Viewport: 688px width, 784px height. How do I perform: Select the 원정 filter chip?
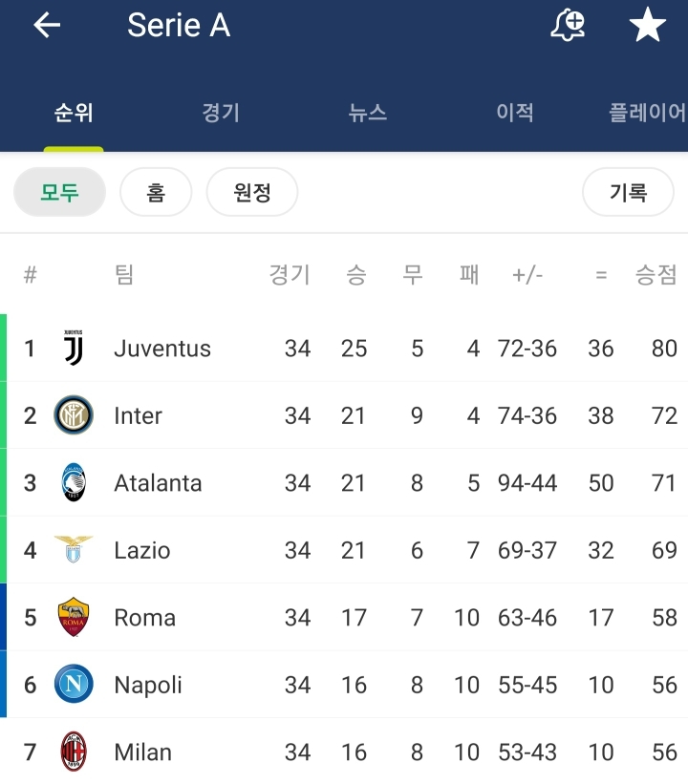[252, 193]
